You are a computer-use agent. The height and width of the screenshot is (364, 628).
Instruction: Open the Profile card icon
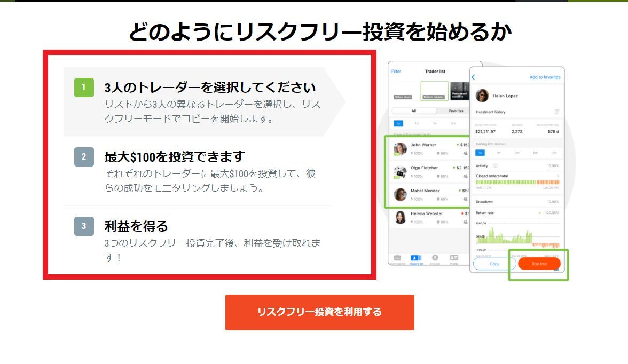454,258
